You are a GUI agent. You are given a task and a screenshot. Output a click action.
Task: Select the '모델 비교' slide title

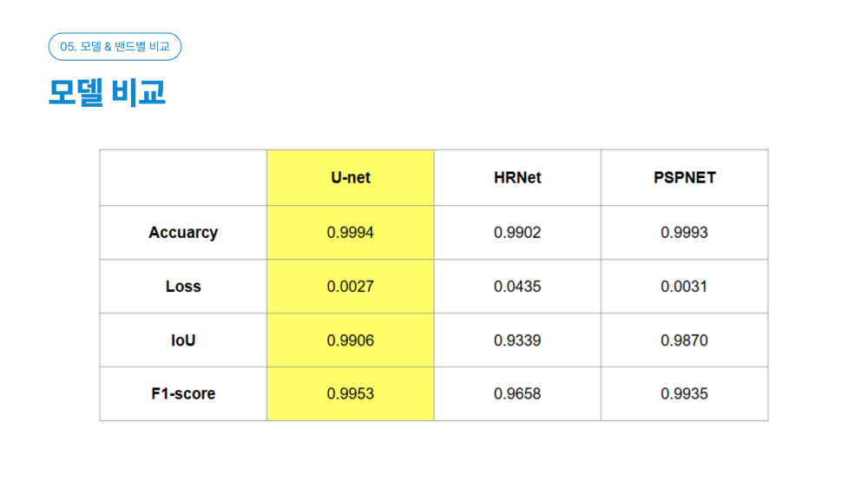tap(107, 92)
